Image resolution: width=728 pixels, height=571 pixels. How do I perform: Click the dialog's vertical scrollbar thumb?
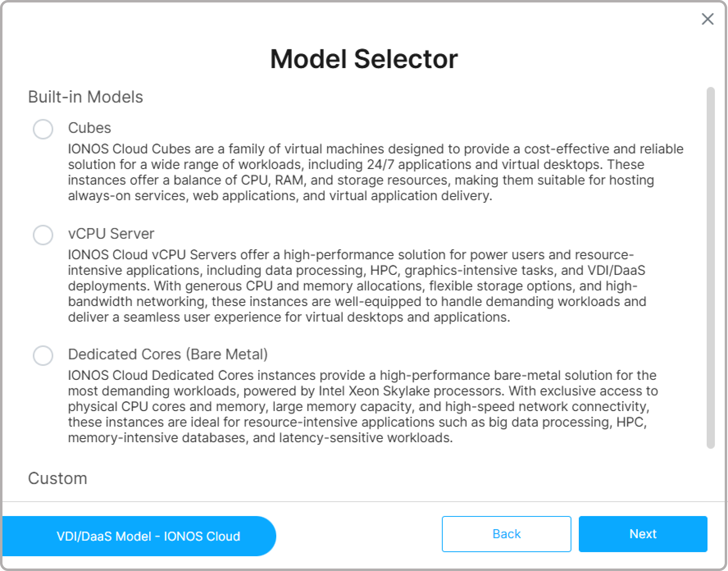pyautogui.click(x=711, y=267)
